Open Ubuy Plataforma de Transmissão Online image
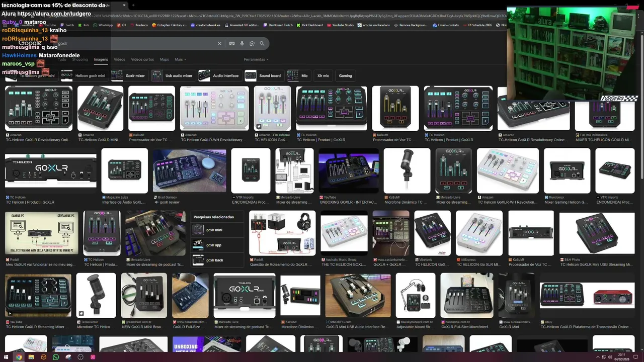This screenshot has height=362, width=644. (x=587, y=296)
